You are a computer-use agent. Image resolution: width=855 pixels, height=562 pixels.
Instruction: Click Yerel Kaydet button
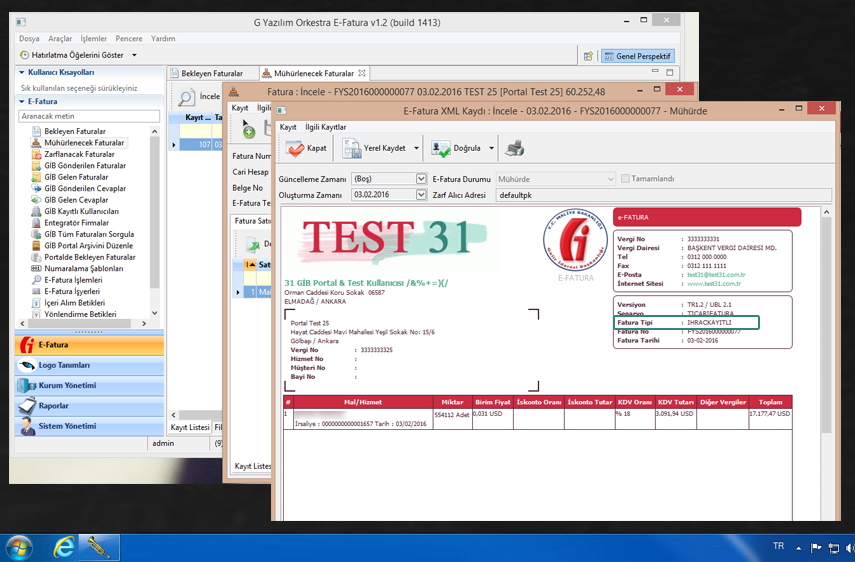coord(374,148)
